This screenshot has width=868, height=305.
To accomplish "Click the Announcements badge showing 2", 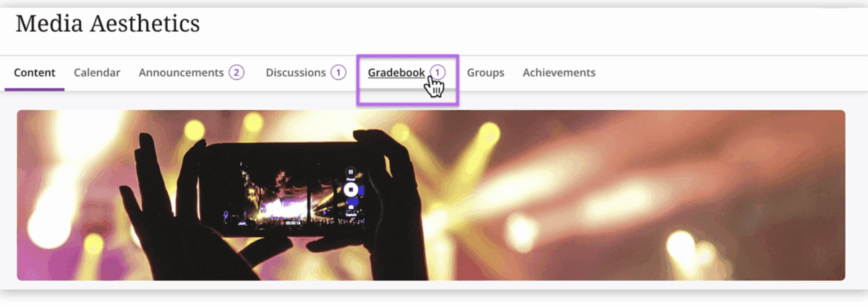I will pos(237,72).
